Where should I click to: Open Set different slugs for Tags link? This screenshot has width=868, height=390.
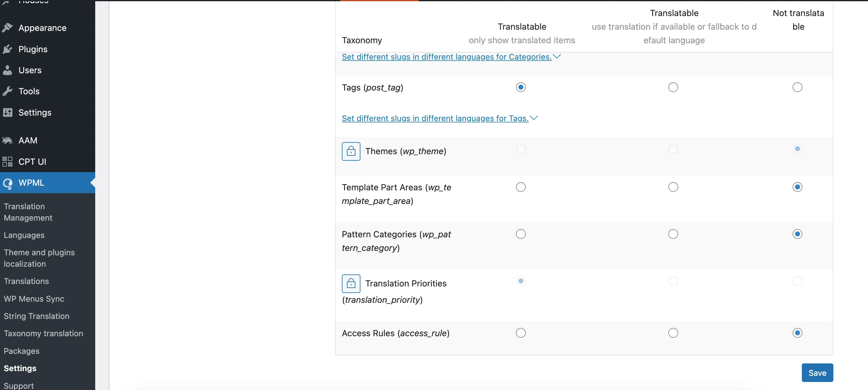(435, 119)
